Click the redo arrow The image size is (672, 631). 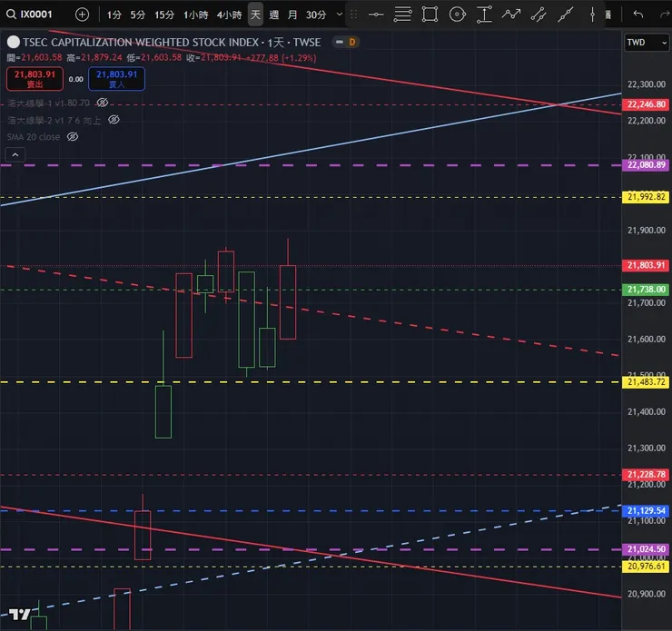pos(665,15)
